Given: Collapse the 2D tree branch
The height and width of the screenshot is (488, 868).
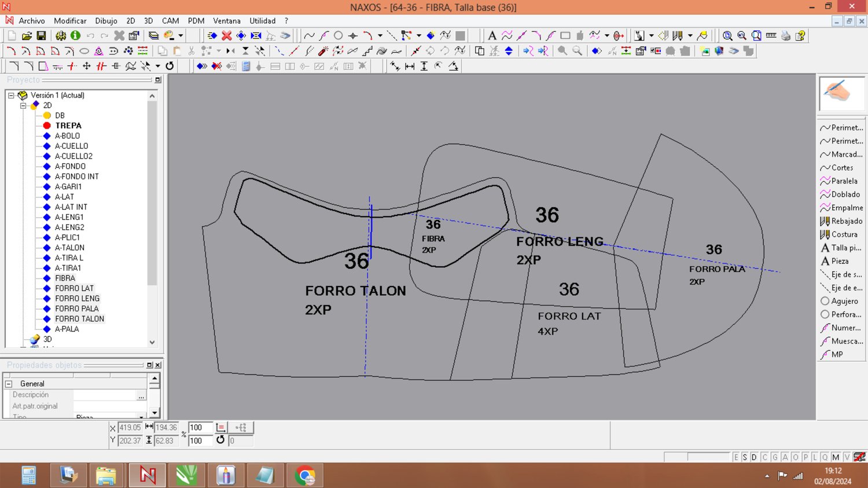Looking at the screenshot, I should 23,105.
